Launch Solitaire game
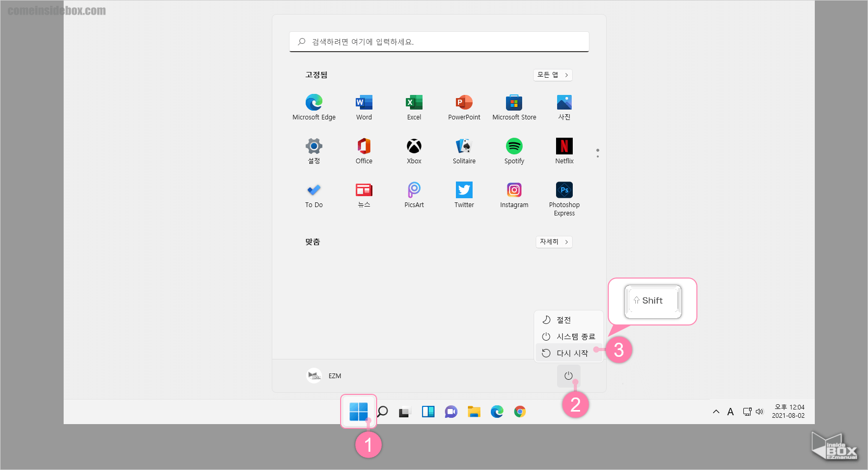 pos(464,151)
